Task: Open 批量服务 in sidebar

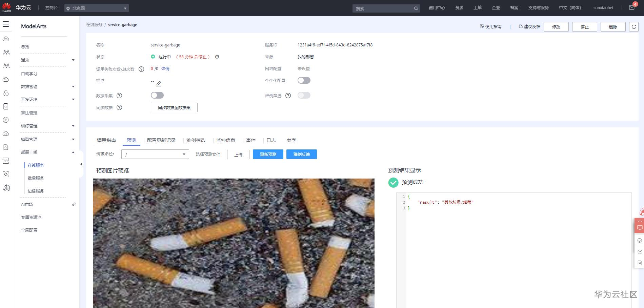Action: (36, 178)
